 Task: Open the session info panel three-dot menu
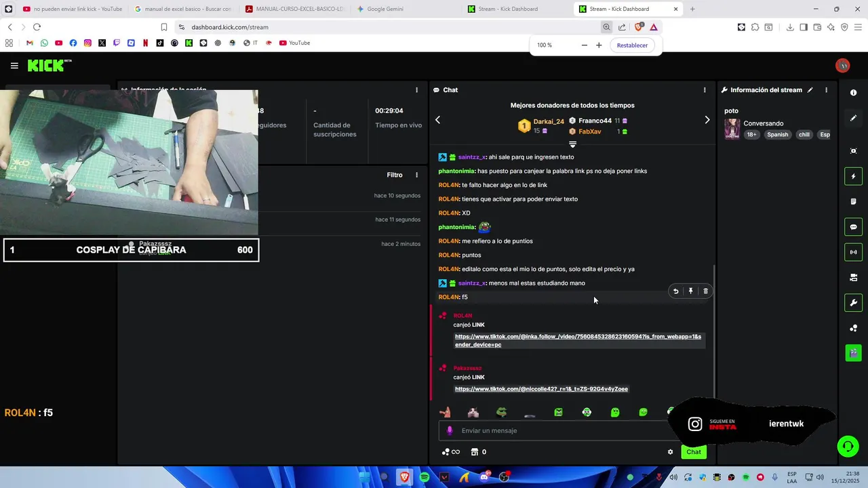(416, 89)
